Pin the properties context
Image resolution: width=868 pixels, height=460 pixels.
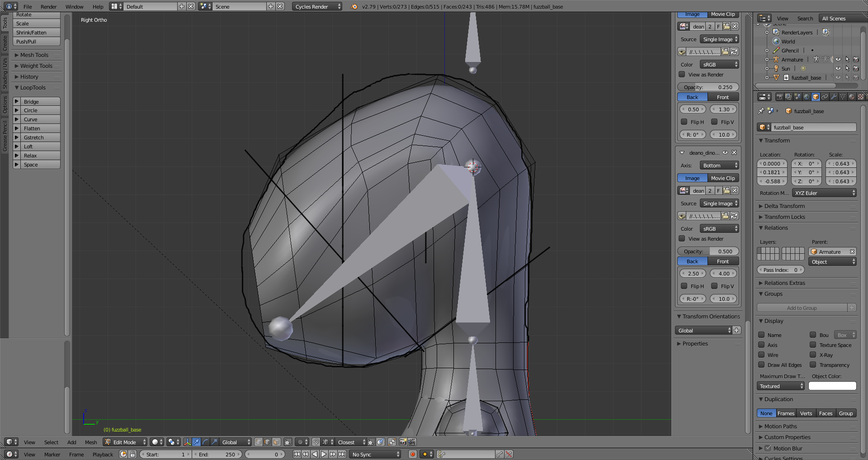click(761, 111)
